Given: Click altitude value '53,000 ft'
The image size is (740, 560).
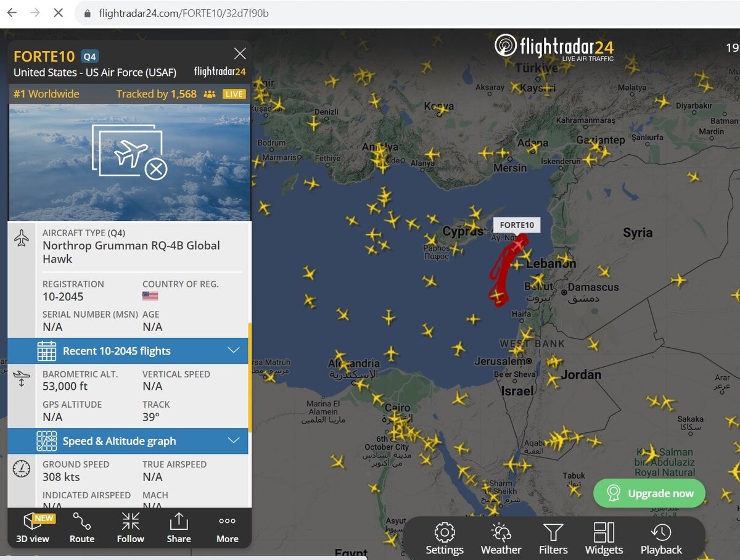Looking at the screenshot, I should pyautogui.click(x=65, y=387).
